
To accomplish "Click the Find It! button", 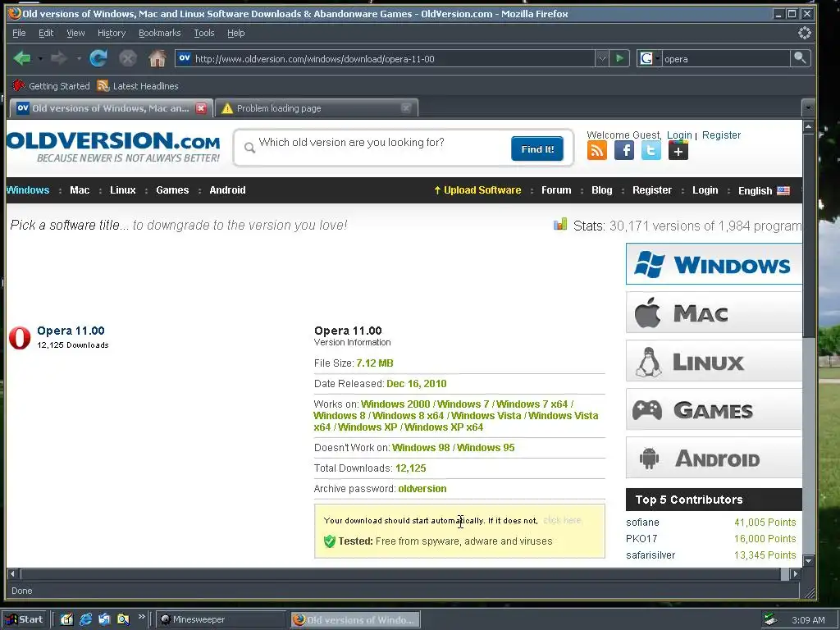I will pyautogui.click(x=536, y=149).
